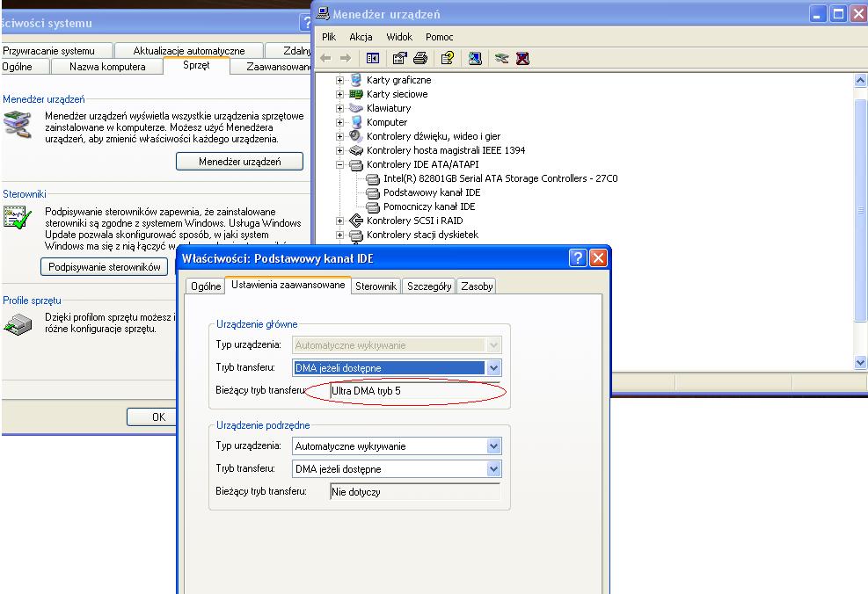Switch to Ogólne tab in IDE channel properties
This screenshot has height=594, width=868.
(x=206, y=286)
